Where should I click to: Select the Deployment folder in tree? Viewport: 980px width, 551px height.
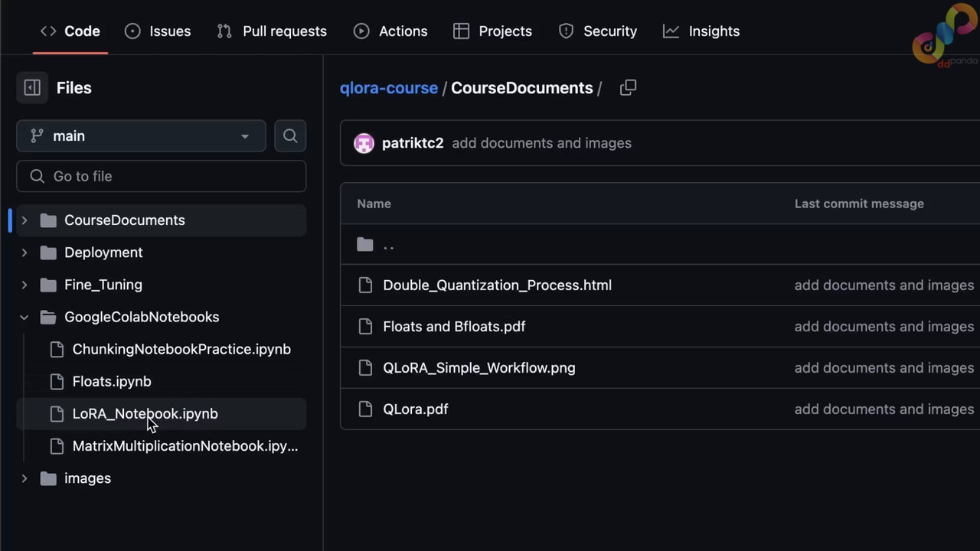[x=103, y=253]
